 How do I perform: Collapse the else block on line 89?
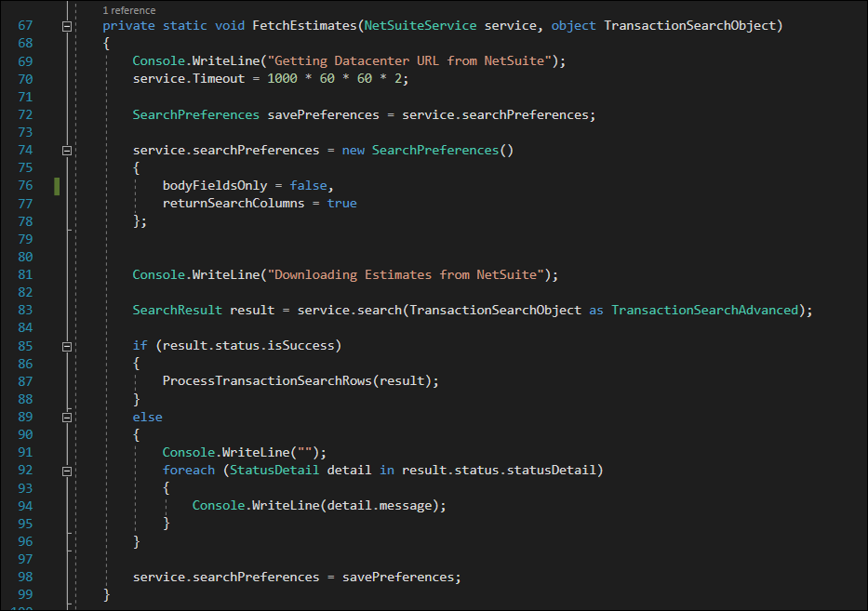[x=66, y=417]
